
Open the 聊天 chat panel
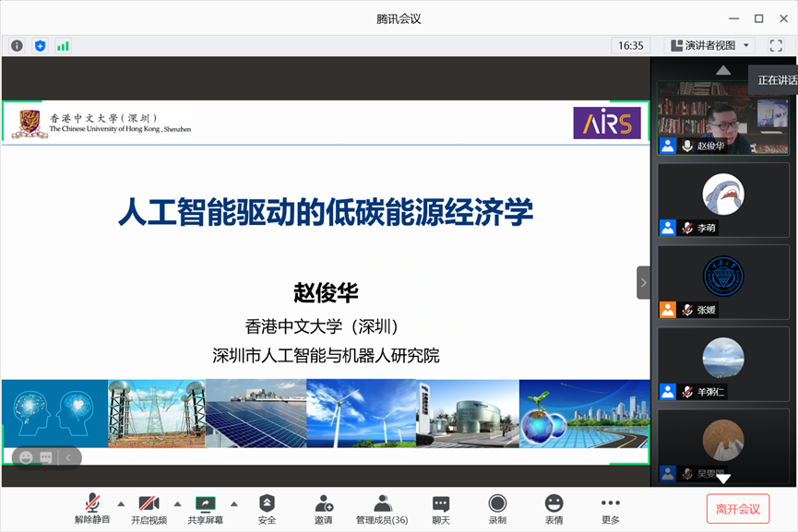pos(441,508)
